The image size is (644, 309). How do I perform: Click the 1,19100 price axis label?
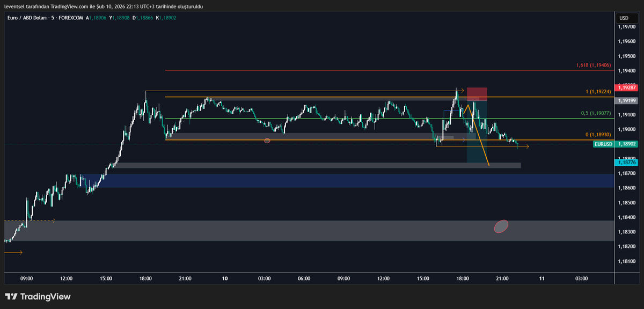627,115
